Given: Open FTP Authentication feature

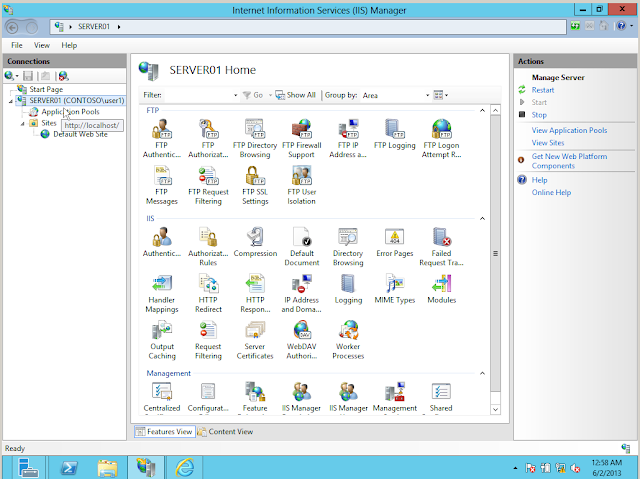Looking at the screenshot, I should pyautogui.click(x=162, y=138).
